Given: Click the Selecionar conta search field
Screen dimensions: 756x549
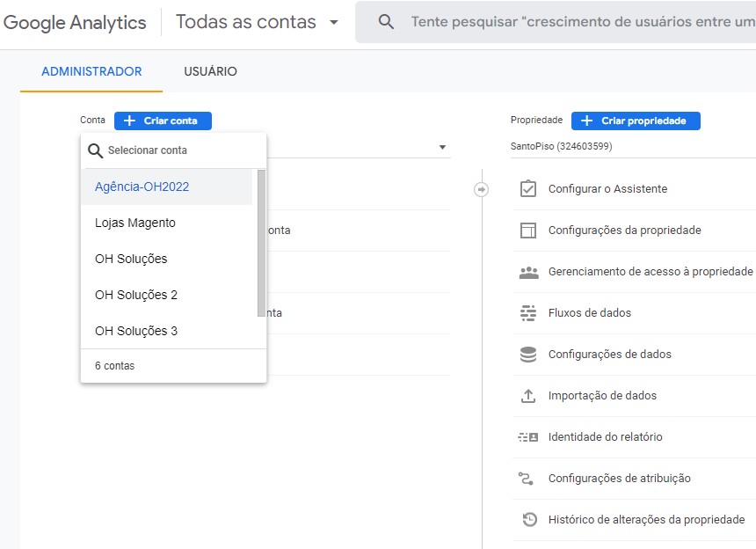Looking at the screenshot, I should tap(173, 150).
